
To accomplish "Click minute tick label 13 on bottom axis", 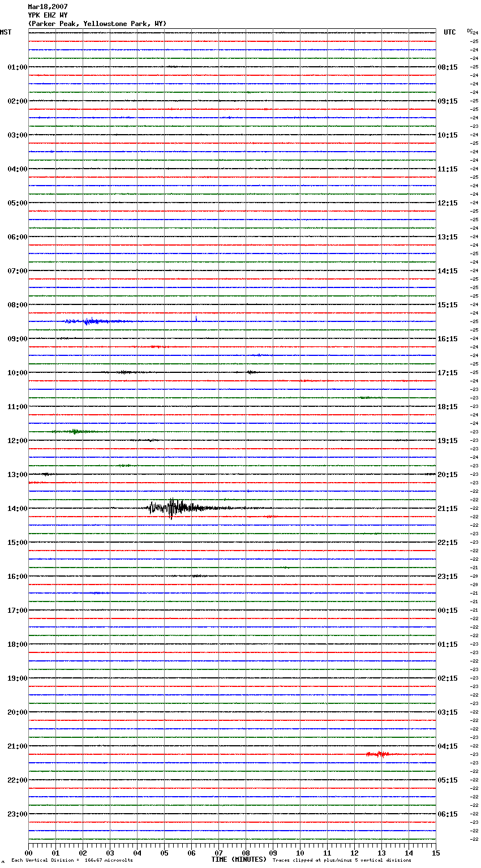I will [x=381, y=853].
